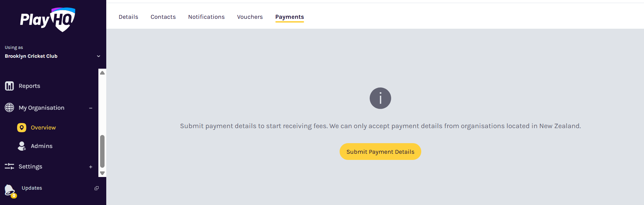Click the Reports chart icon
This screenshot has height=205, width=644.
[x=10, y=86]
